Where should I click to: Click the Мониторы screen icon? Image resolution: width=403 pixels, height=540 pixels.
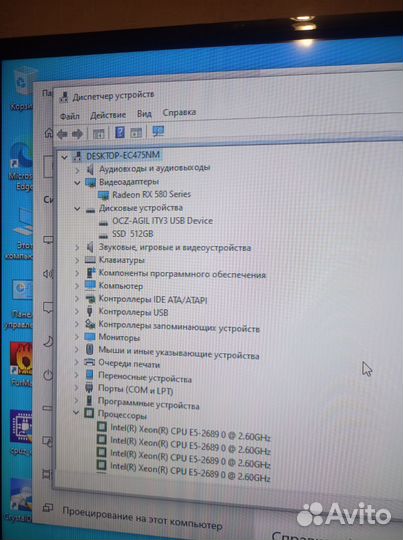tap(90, 337)
